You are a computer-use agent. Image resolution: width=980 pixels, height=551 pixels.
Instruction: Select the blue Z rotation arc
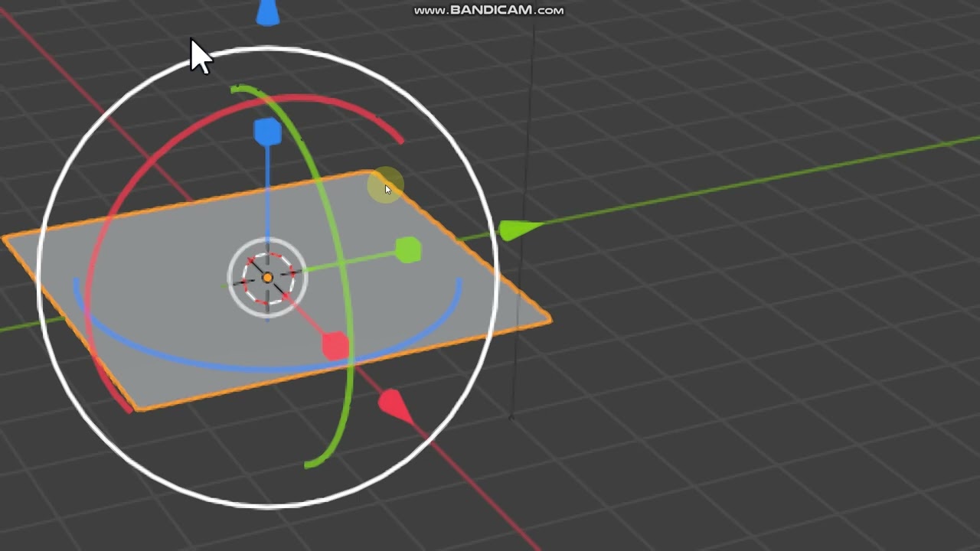(268, 370)
